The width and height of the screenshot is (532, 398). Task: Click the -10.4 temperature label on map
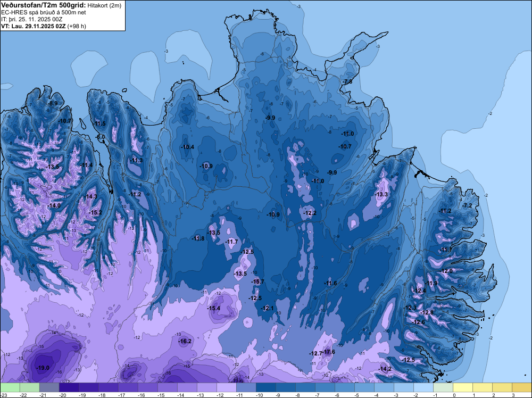(x=187, y=147)
